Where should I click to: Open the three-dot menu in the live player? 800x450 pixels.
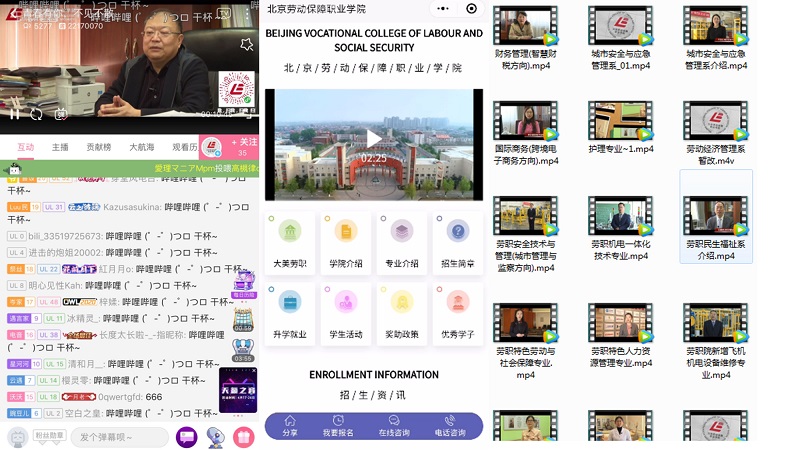click(x=247, y=14)
